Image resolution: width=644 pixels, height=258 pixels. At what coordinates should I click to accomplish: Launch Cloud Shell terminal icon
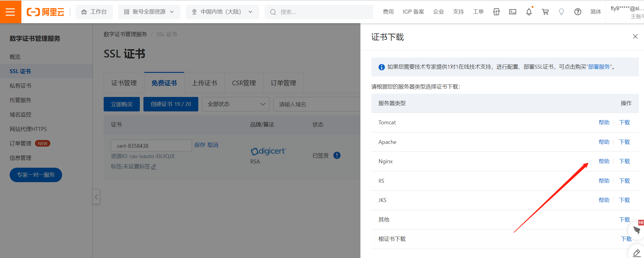(513, 12)
